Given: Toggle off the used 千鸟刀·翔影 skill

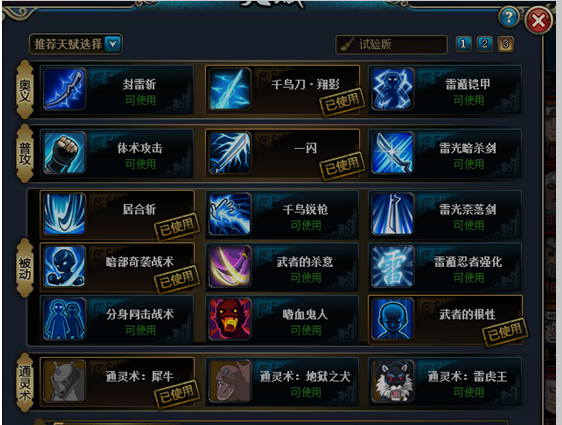Looking at the screenshot, I should [282, 89].
